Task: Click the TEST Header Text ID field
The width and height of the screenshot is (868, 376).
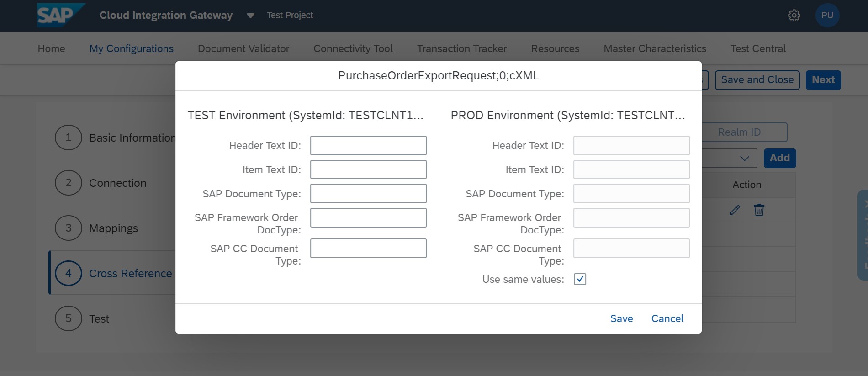Action: click(x=368, y=145)
